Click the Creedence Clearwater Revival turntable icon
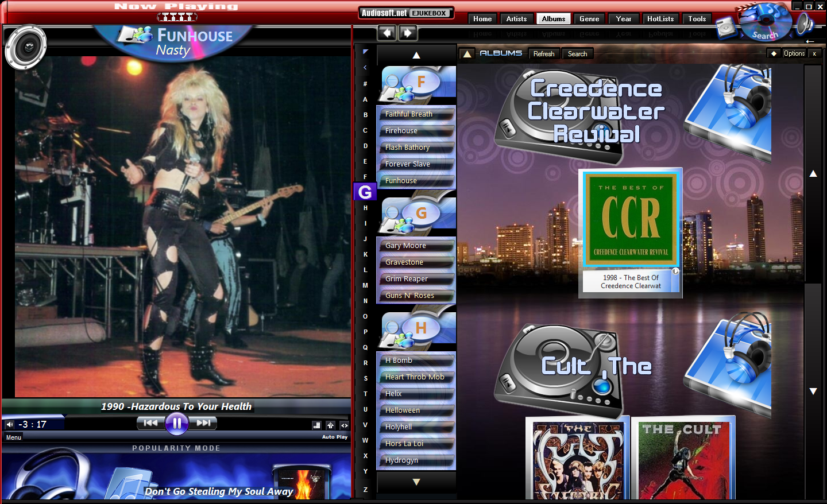This screenshot has width=827, height=504. tap(560, 117)
